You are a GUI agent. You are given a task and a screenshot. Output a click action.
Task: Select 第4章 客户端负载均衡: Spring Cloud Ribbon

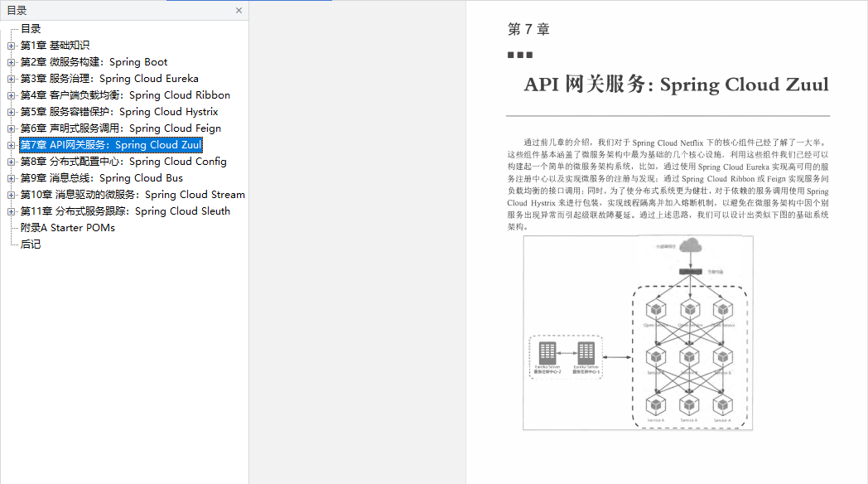[x=125, y=95]
